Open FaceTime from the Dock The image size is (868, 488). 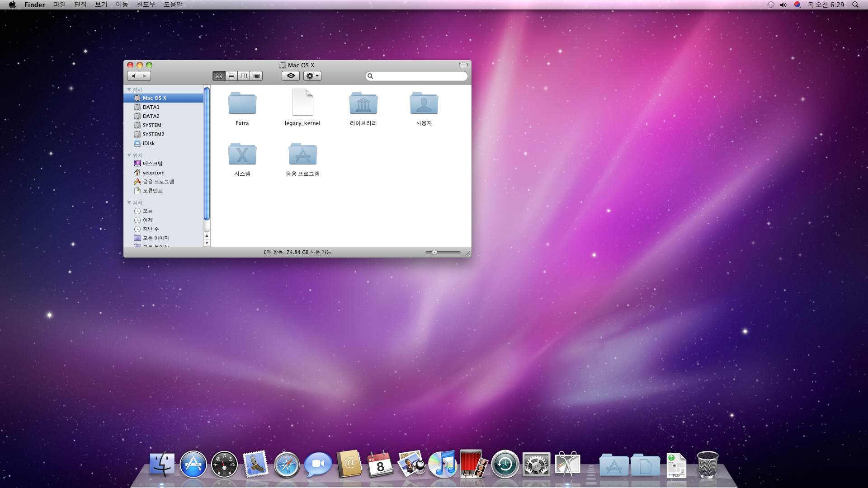click(318, 464)
